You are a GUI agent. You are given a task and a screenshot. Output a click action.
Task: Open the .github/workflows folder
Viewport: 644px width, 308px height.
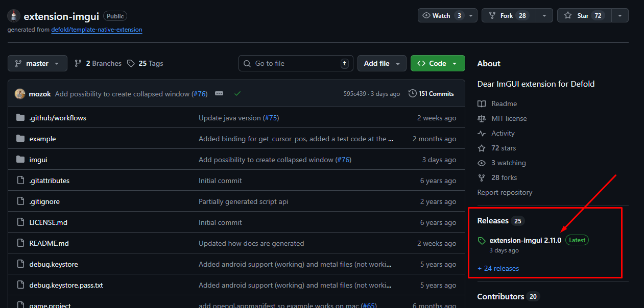(x=58, y=118)
